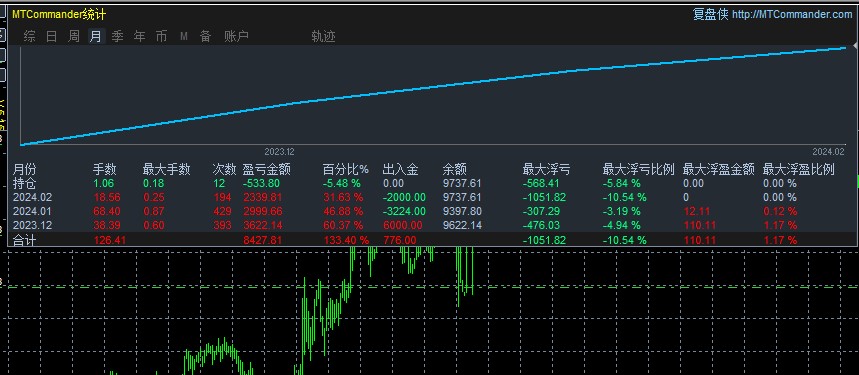Click withdrawal value -3224.00
The image size is (859, 375).
404,211
